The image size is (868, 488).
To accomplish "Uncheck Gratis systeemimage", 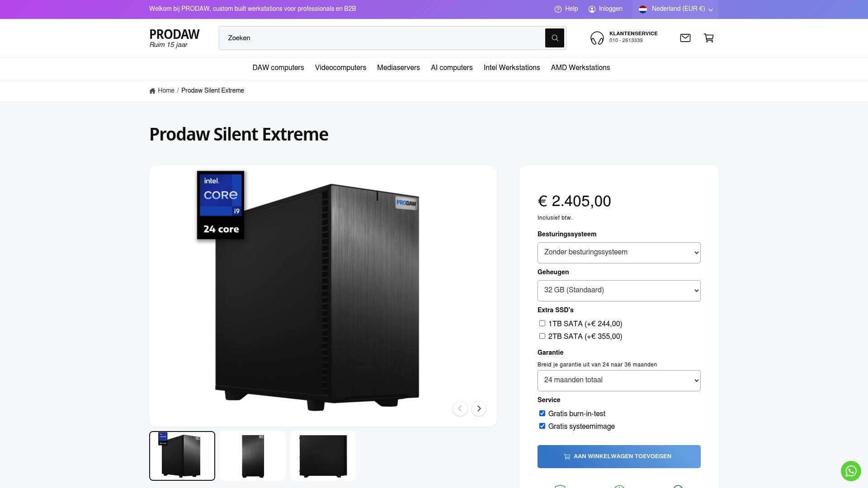I will point(542,426).
